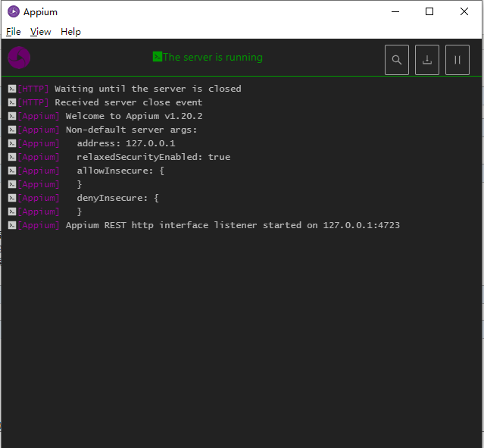Click icon beside 'allowInsecure: {' line
Viewport: 484px width, 448px height.
pos(11,171)
